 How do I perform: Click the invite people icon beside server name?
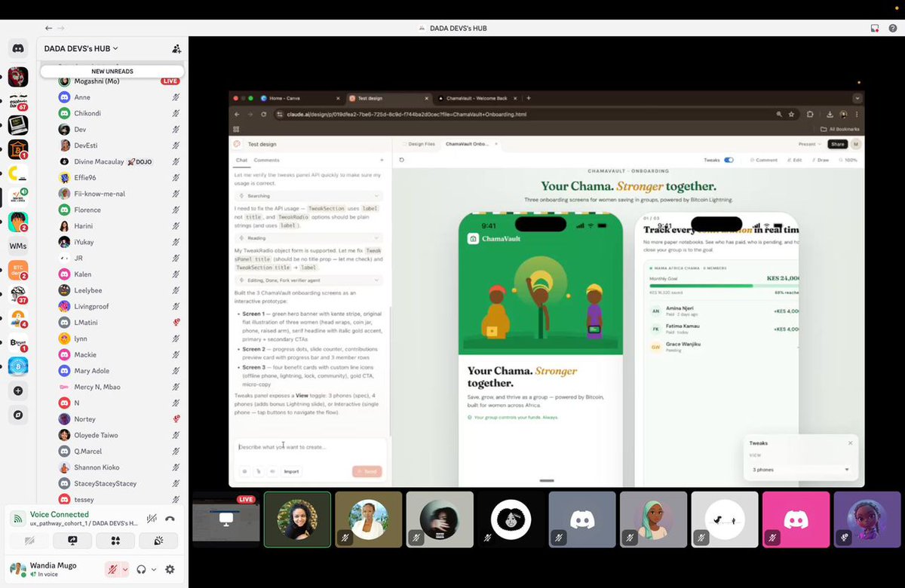click(176, 48)
